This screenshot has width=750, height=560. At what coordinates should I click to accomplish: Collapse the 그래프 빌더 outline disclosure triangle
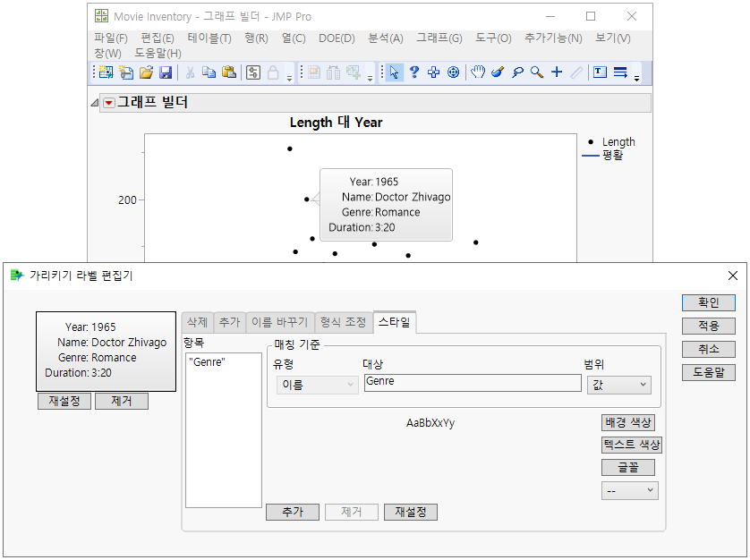(x=95, y=103)
